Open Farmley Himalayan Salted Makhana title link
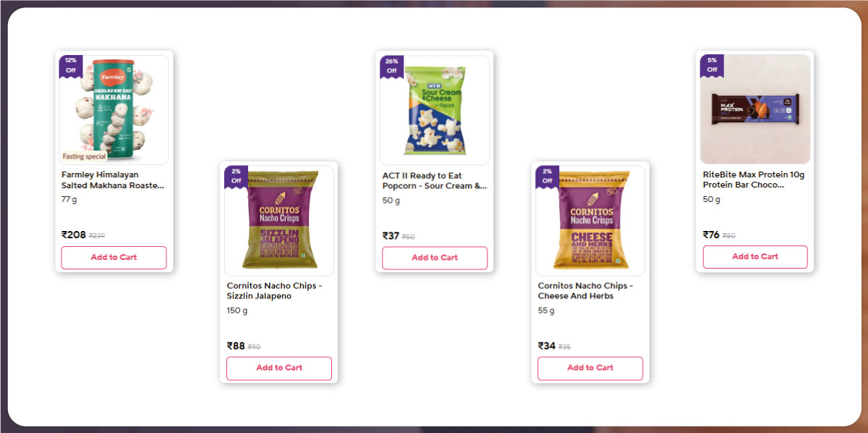868x433 pixels. tap(113, 180)
